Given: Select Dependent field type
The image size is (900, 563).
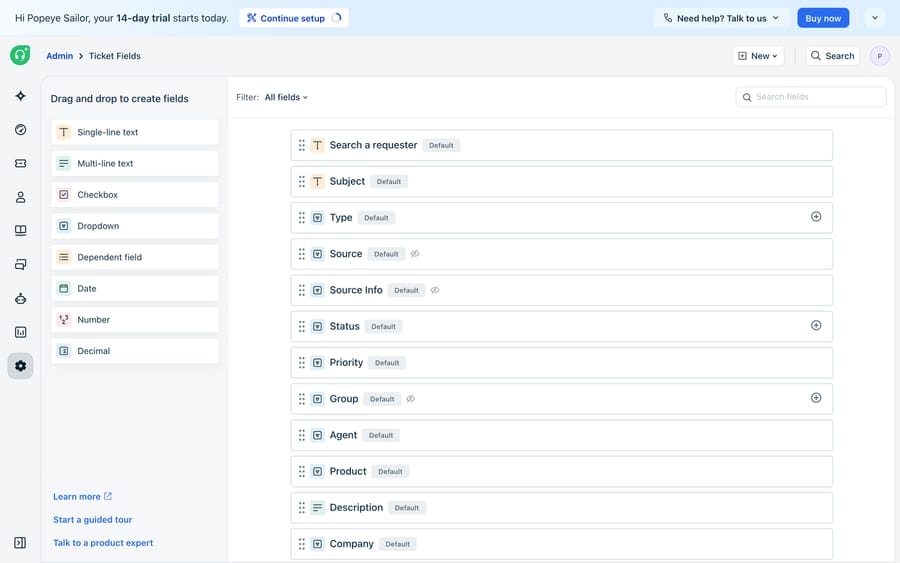Looking at the screenshot, I should coord(135,257).
